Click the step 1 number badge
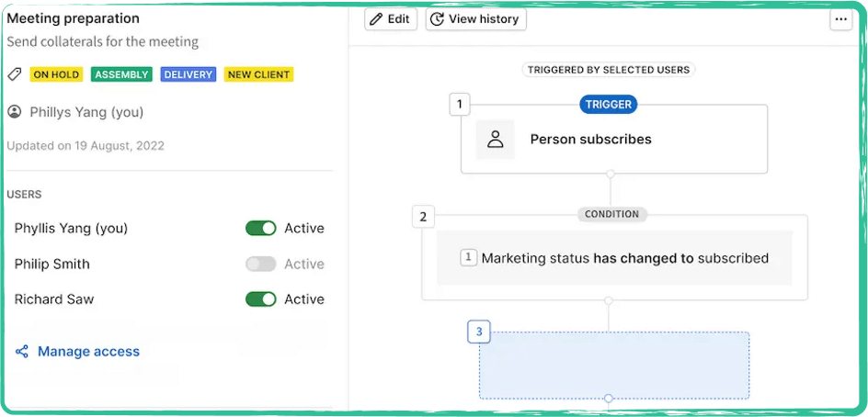The width and height of the screenshot is (868, 417). pos(460,104)
